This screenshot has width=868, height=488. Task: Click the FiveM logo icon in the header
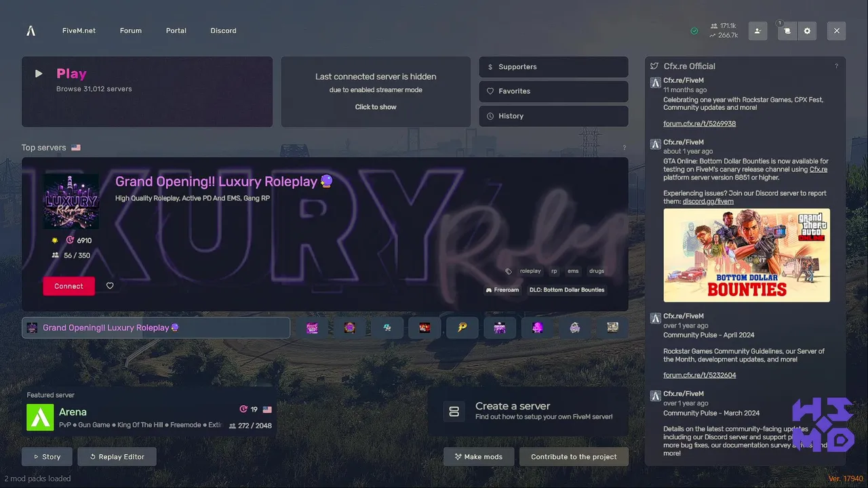pyautogui.click(x=31, y=30)
